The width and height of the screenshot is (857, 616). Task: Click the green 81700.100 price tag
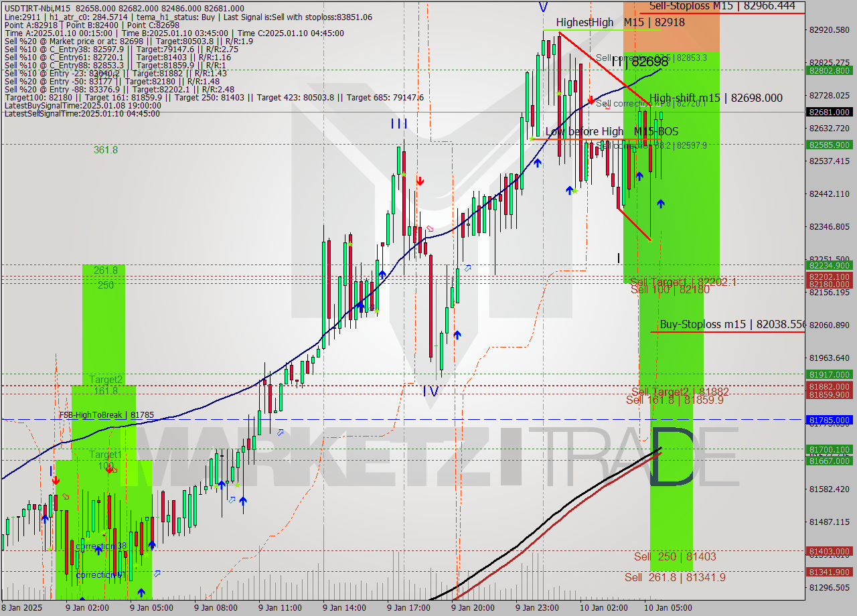[830, 449]
